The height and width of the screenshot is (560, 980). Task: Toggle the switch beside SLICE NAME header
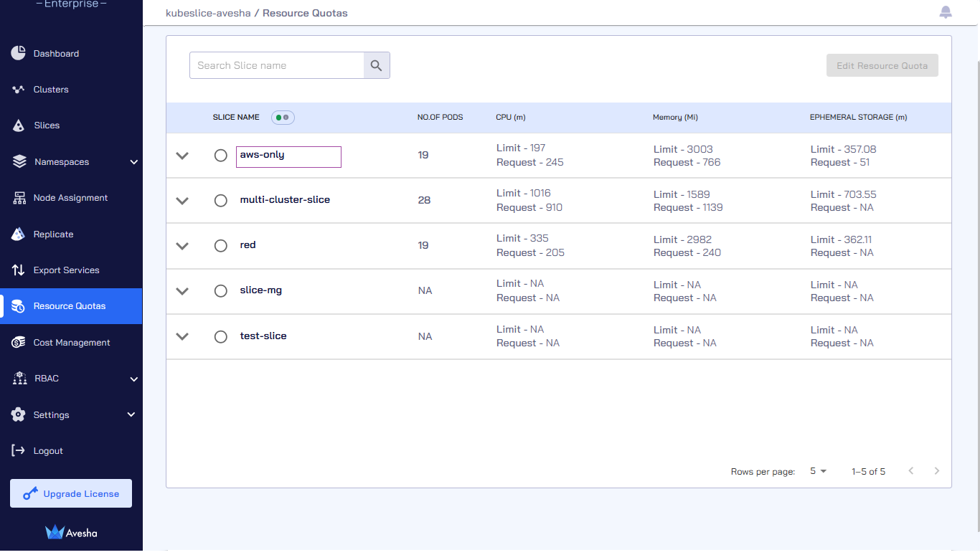[x=283, y=118]
